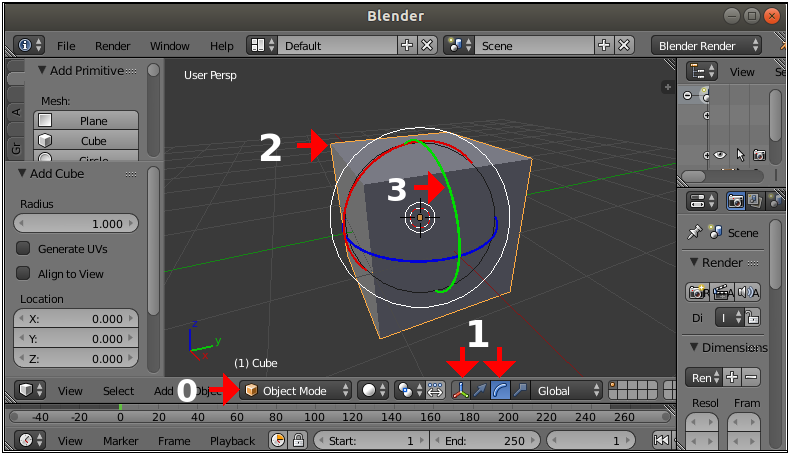This screenshot has width=790, height=454.
Task: Open the Ren render presets button
Action: point(704,377)
